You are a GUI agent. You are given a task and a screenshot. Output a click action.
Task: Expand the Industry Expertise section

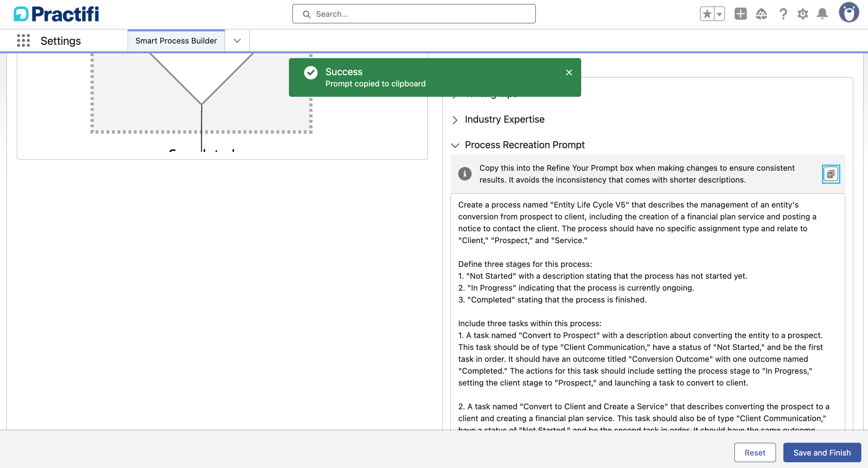click(504, 120)
